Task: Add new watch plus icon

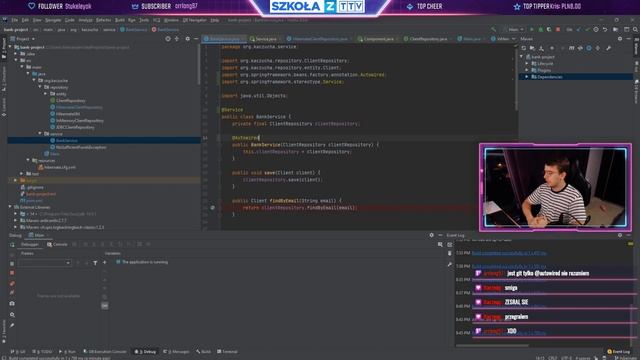Action: click(x=104, y=262)
